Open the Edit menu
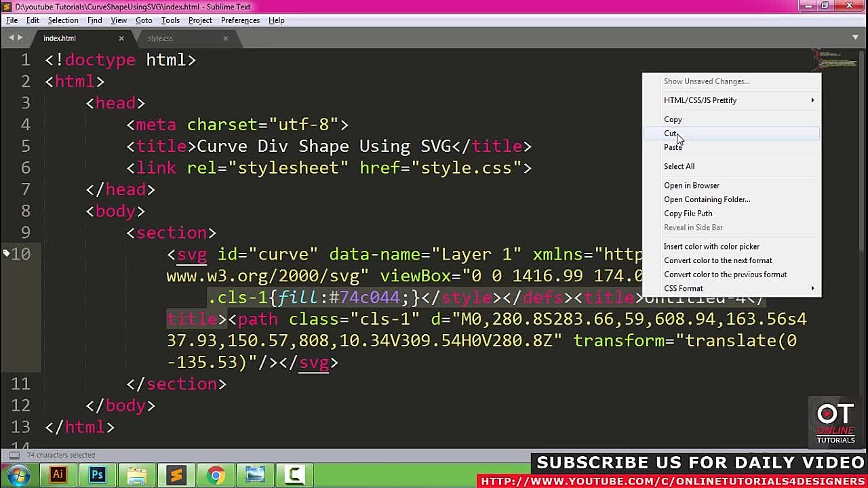 tap(33, 20)
